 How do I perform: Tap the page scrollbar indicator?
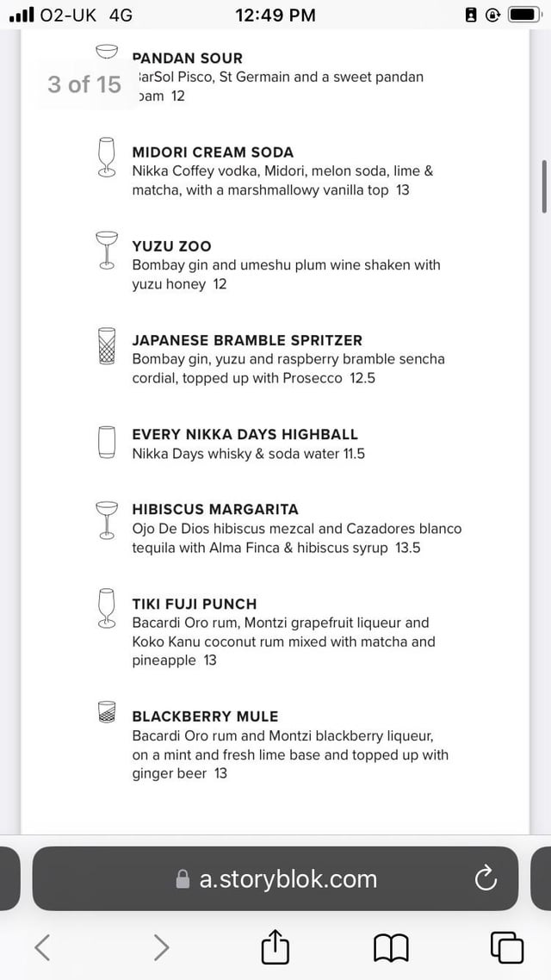[x=544, y=186]
